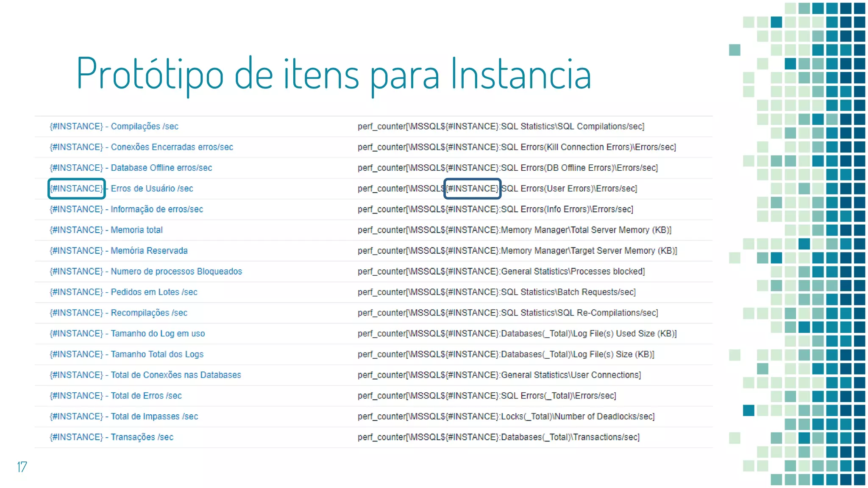Select the Info Errors perf_counter key
868x488 pixels.
pyautogui.click(x=495, y=209)
